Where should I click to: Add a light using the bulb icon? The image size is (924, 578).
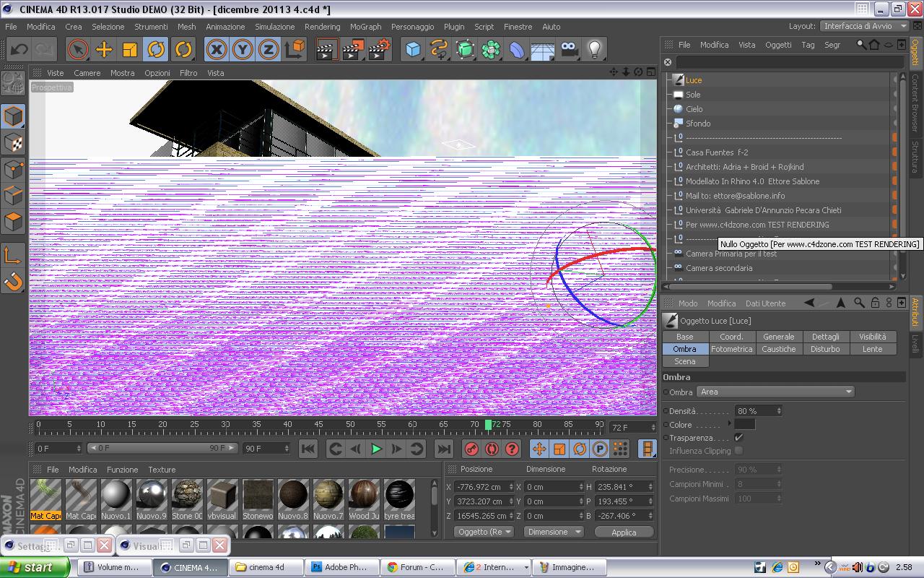point(594,50)
